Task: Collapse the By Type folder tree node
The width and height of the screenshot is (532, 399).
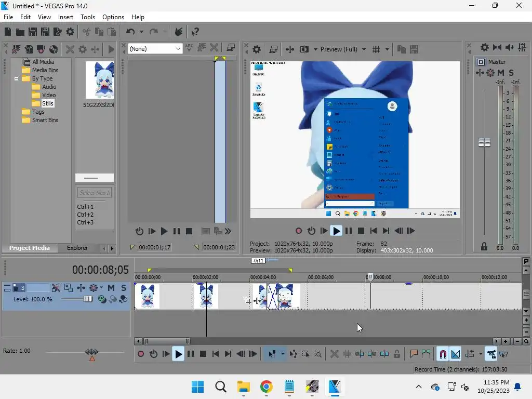Action: (16, 79)
